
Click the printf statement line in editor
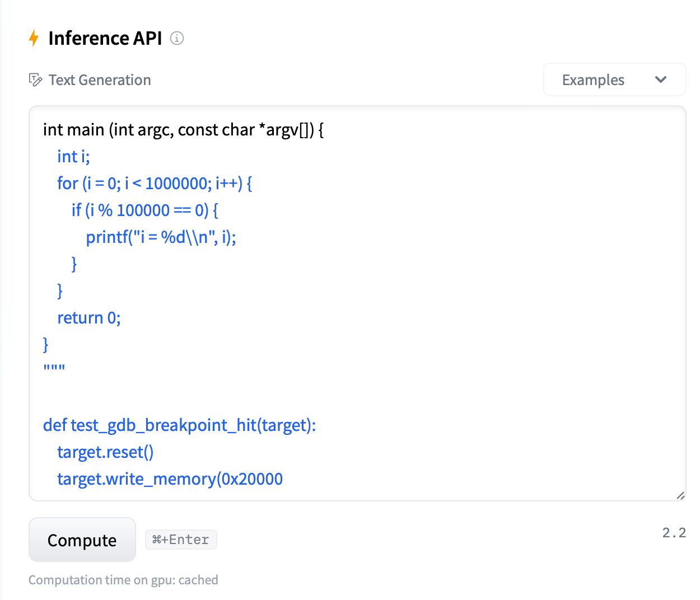point(161,237)
